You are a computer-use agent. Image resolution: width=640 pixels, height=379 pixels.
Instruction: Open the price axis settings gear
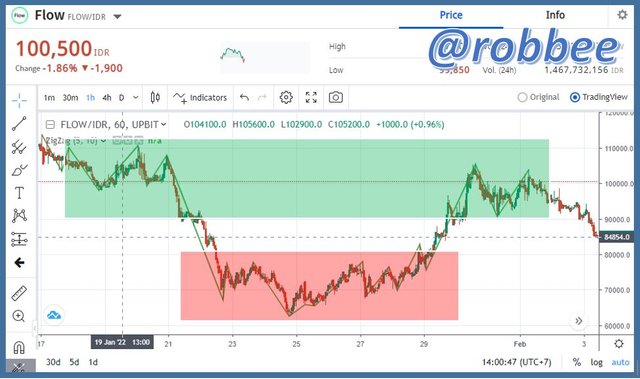[x=619, y=344]
